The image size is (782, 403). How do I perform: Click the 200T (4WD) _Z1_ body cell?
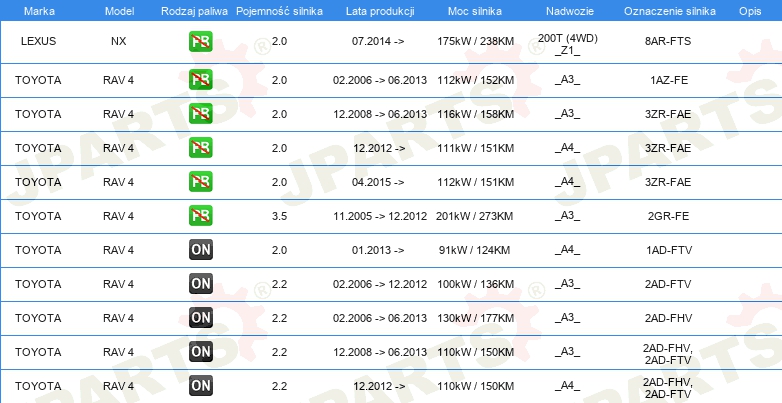pos(568,44)
